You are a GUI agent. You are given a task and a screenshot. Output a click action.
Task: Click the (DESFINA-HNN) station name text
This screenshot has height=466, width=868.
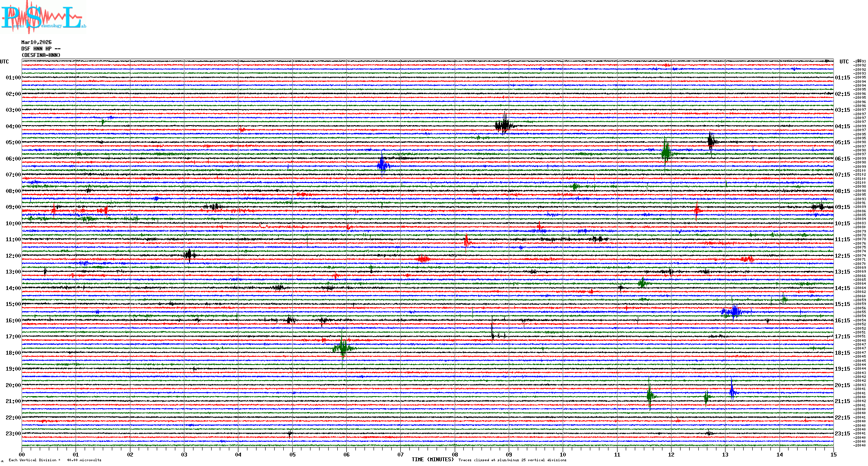tap(41, 55)
